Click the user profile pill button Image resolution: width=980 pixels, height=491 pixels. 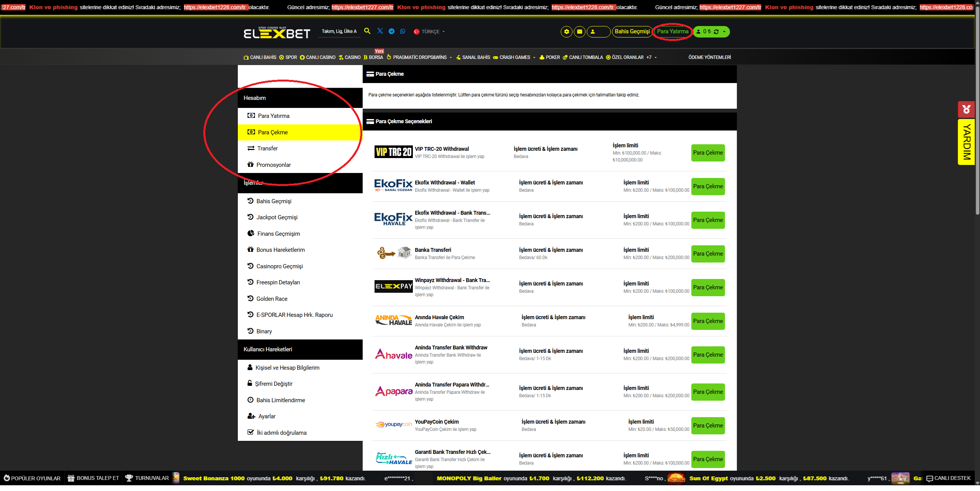599,31
